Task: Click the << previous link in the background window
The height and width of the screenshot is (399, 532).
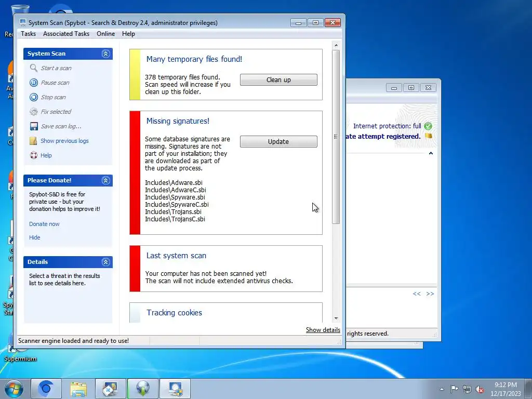Action: point(417,294)
